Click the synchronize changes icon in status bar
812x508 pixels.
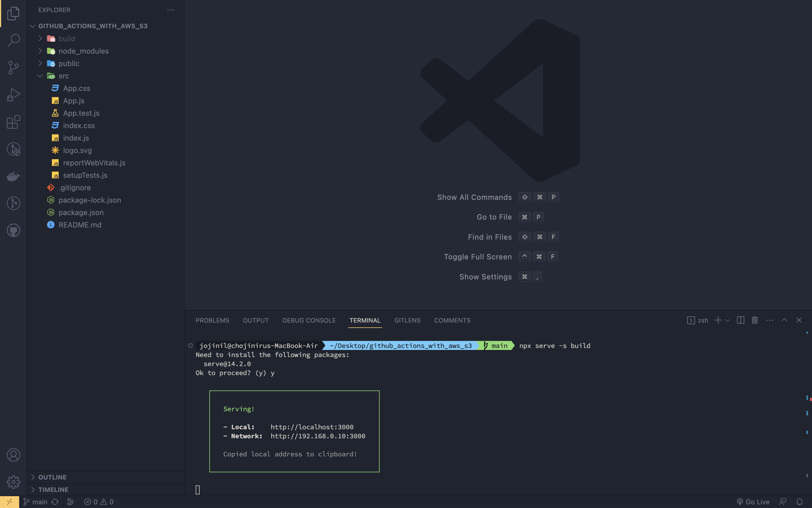pos(55,502)
